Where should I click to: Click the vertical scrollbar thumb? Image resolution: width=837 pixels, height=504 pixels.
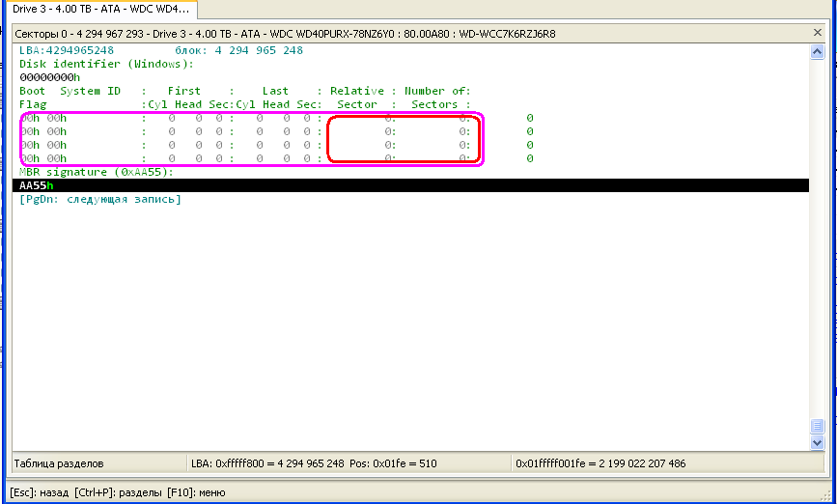coord(818,426)
